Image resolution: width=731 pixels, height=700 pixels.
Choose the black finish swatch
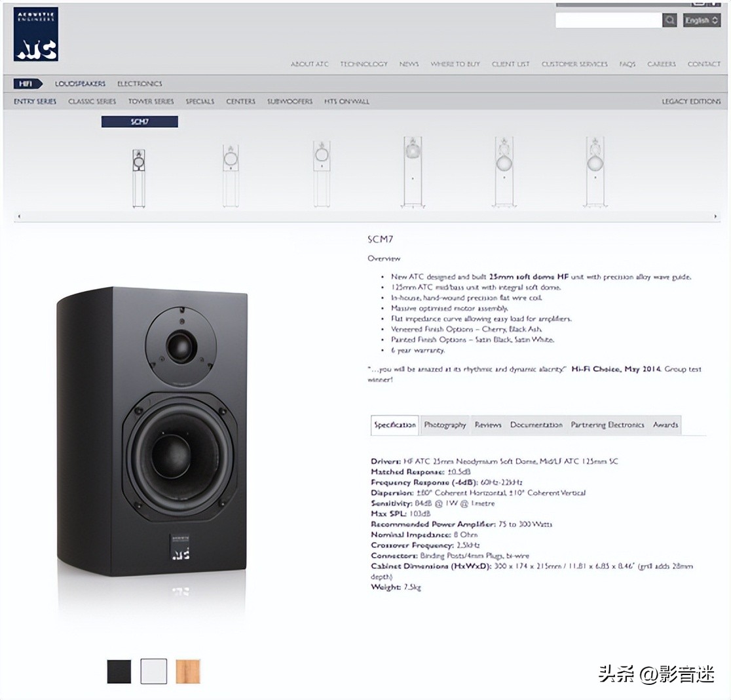(119, 671)
